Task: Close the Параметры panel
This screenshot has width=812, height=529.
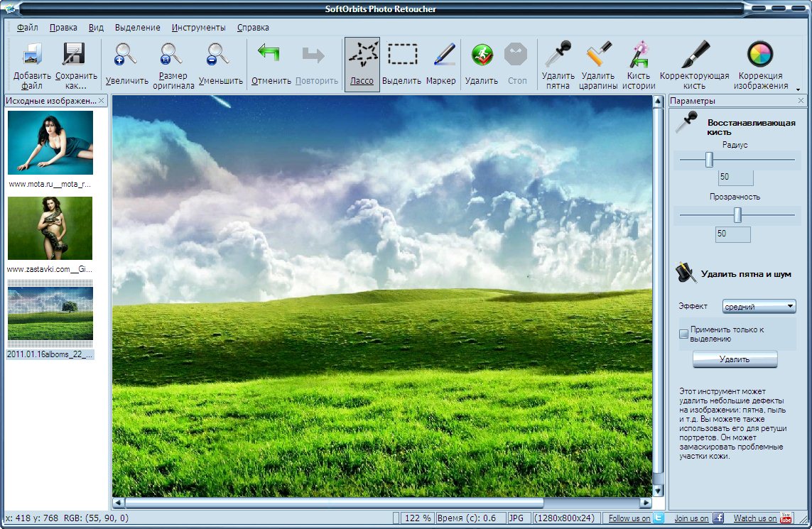Action: click(x=801, y=101)
